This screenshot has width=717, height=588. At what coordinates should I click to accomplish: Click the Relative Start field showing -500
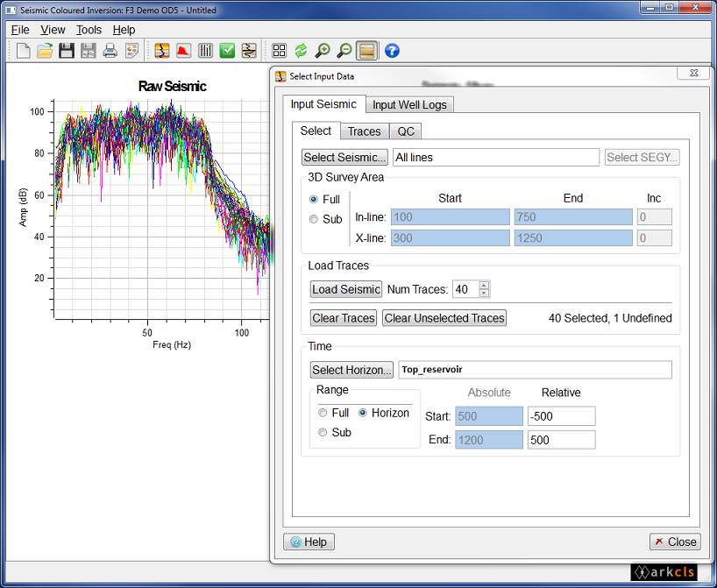[562, 416]
